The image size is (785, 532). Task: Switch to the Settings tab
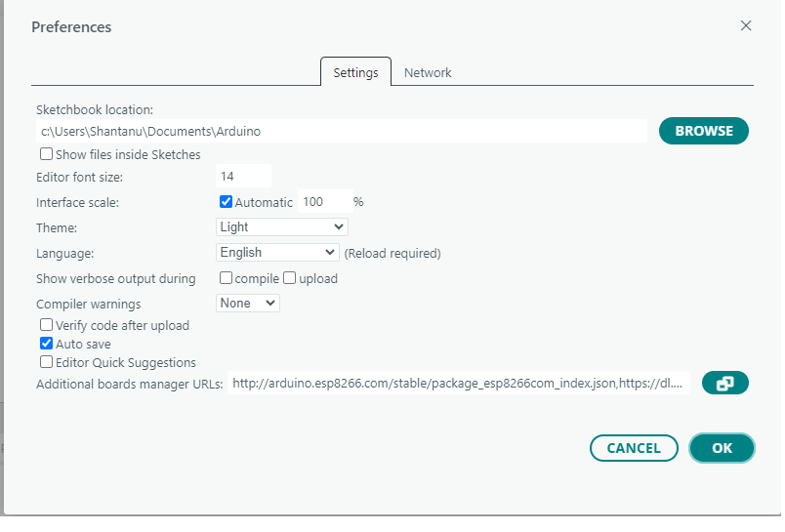coord(355,72)
